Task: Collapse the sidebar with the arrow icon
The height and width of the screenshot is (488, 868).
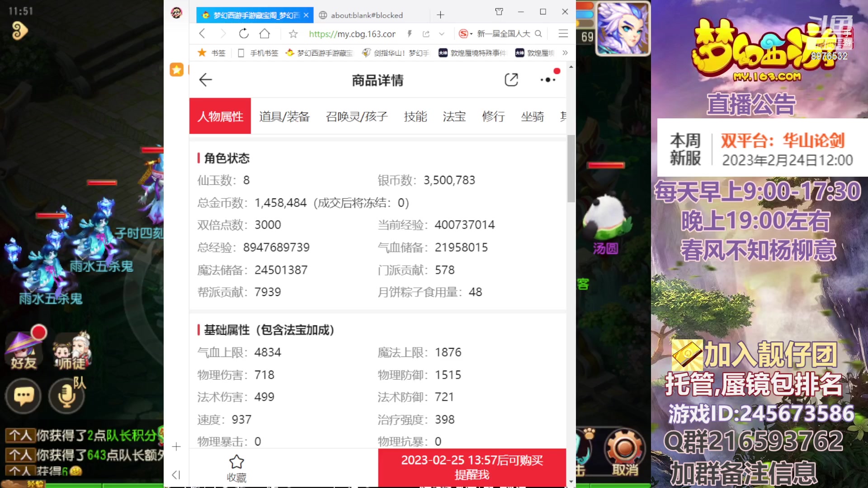Action: (176, 474)
